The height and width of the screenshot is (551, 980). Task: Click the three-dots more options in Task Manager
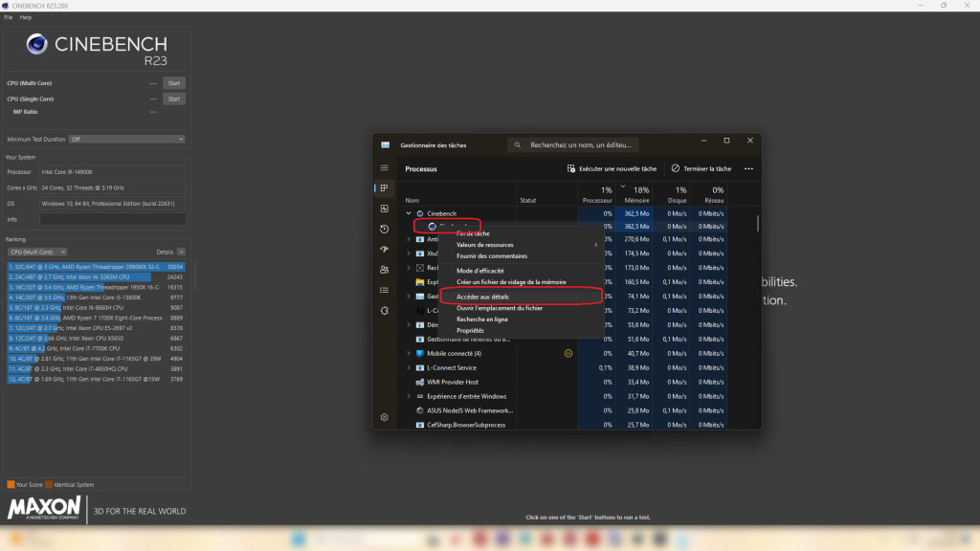(x=748, y=168)
